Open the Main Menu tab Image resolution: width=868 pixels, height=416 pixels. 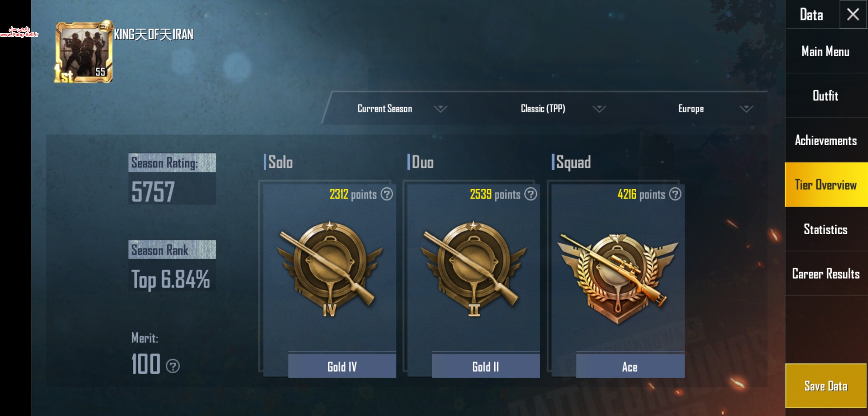(826, 51)
